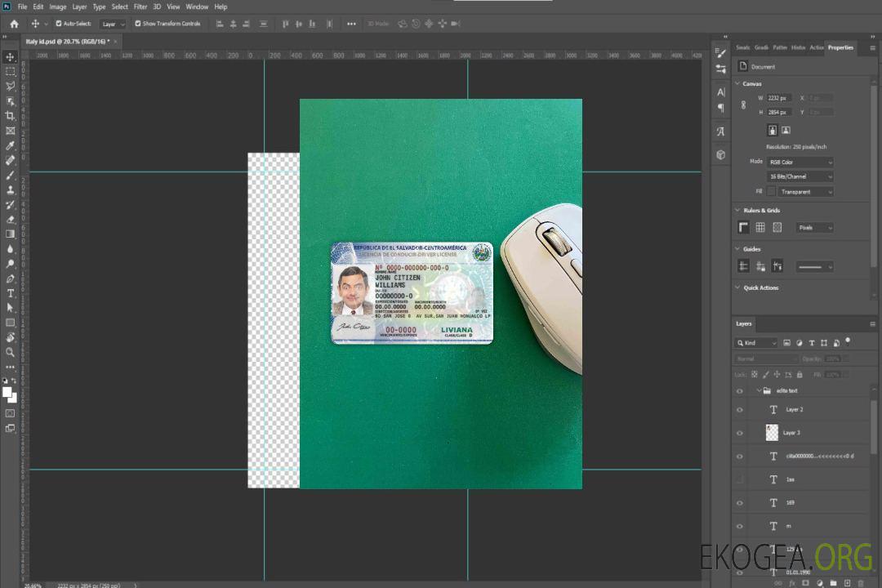Click the Home icon in options bar

[x=14, y=24]
